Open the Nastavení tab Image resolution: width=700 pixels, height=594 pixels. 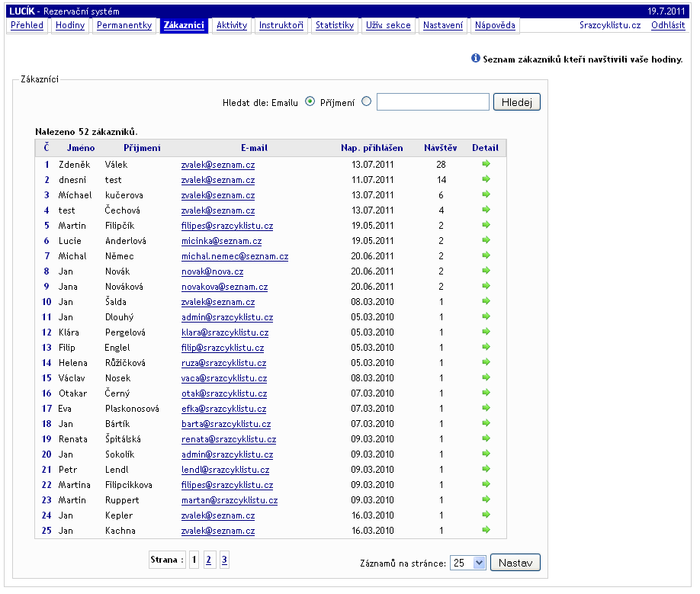pyautogui.click(x=443, y=25)
